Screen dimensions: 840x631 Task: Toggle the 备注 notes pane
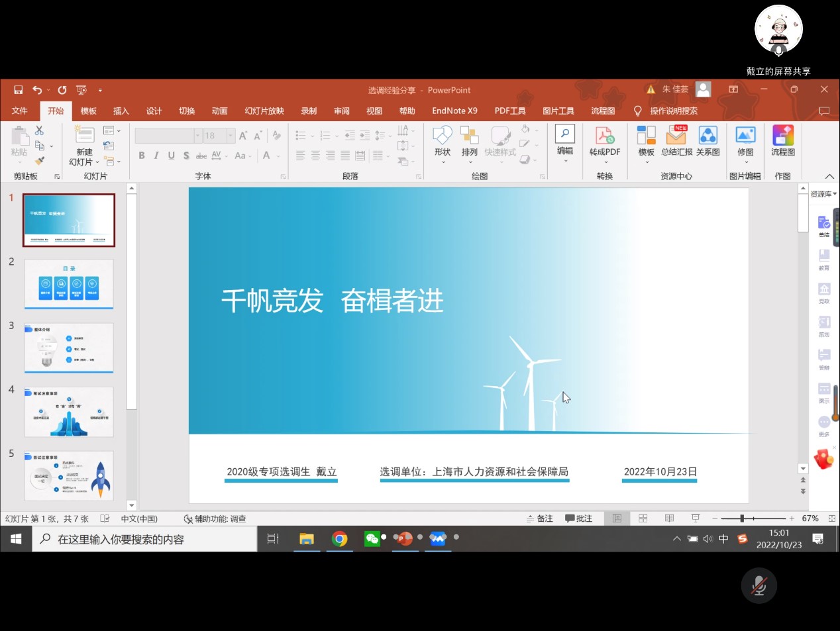pos(540,518)
